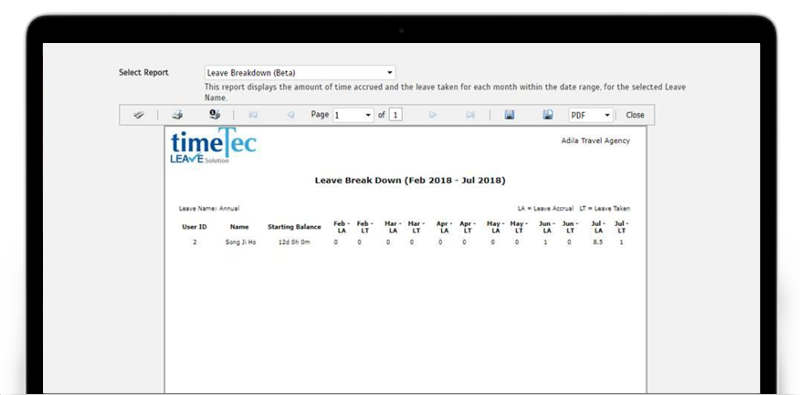Click the User ID column header
The height and width of the screenshot is (395, 800).
click(x=194, y=227)
